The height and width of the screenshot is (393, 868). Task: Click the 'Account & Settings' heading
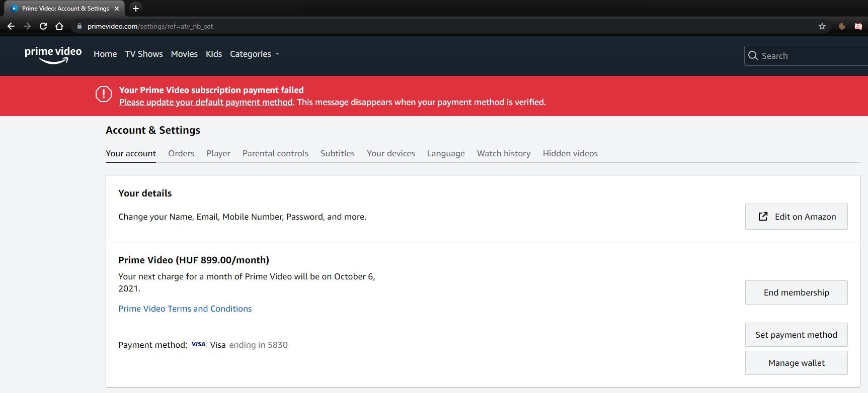[153, 130]
